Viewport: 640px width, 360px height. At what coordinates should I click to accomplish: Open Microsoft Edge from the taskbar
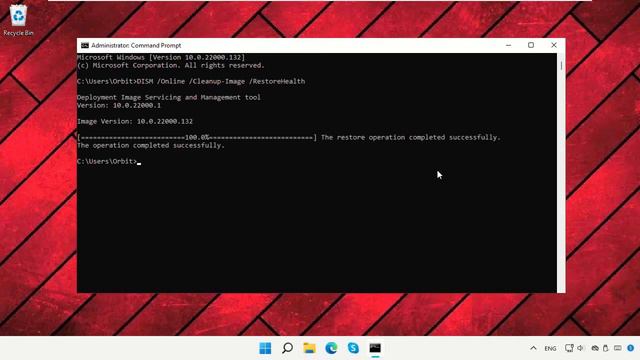click(331, 348)
